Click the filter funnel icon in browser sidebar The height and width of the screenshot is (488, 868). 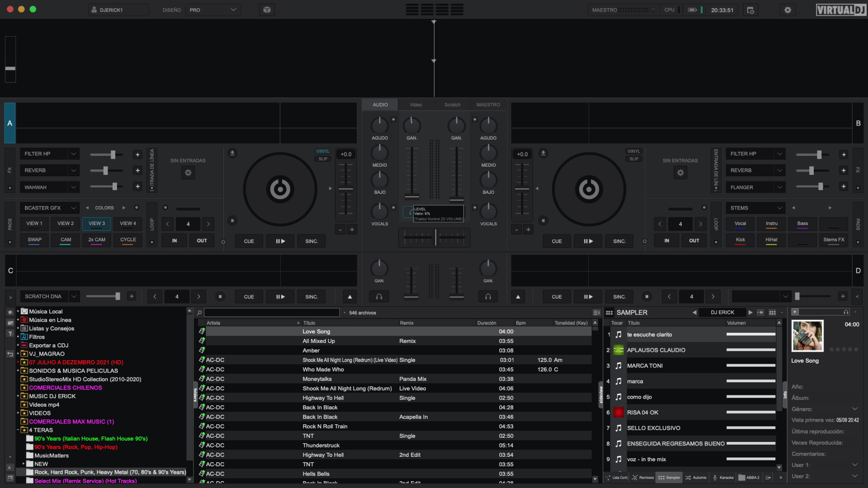coord(10,333)
